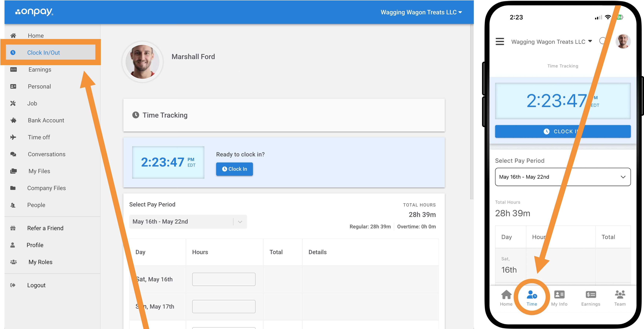This screenshot has width=644, height=329.
Task: Click the Marshall Ford name heading
Action: (193, 57)
